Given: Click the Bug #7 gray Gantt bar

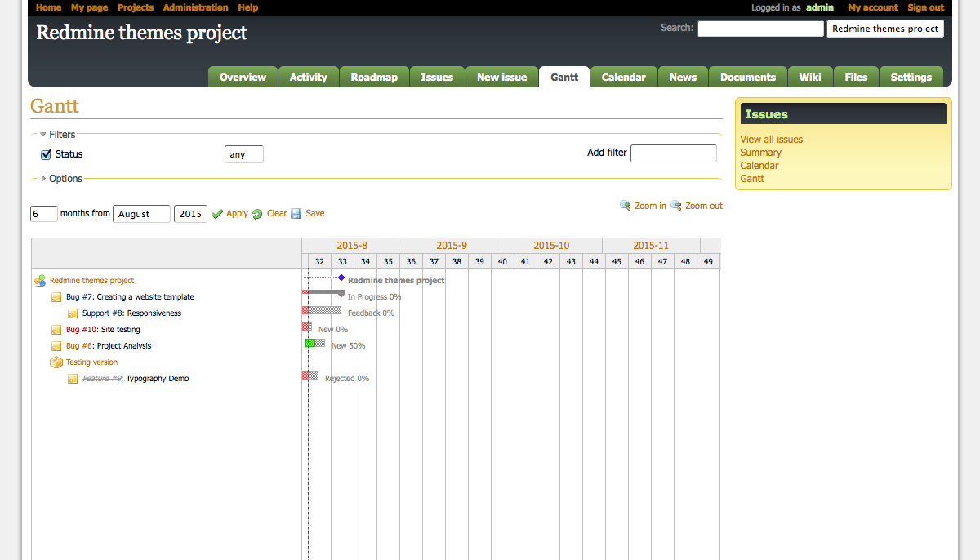Looking at the screenshot, I should (323, 291).
